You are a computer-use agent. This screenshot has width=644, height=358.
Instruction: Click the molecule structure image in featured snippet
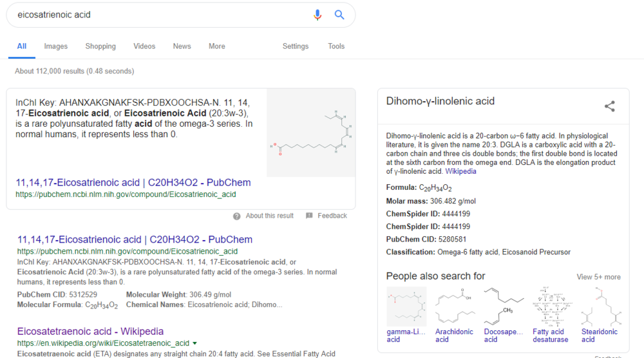point(310,133)
